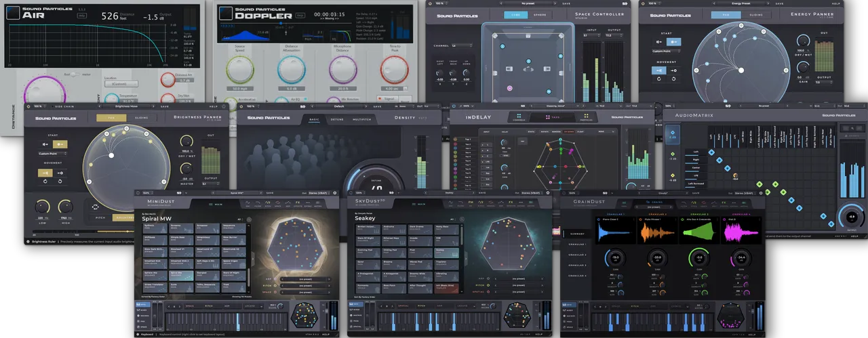Click the Help button in Doppler plugin

point(300,16)
